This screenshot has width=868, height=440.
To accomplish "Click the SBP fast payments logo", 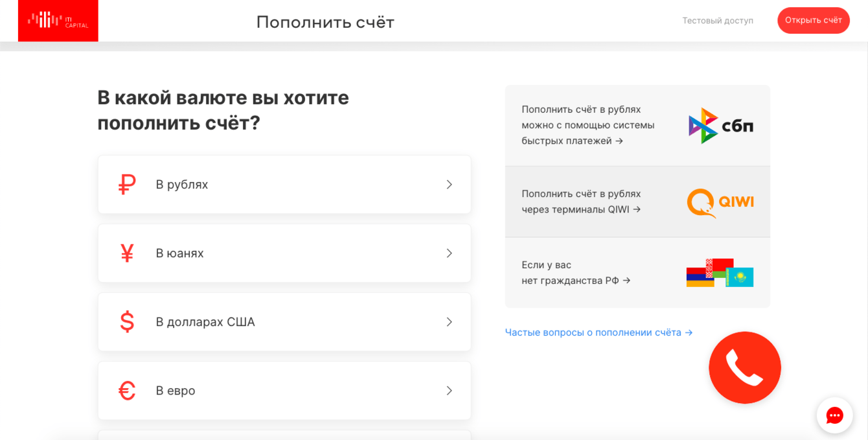I will (720, 126).
